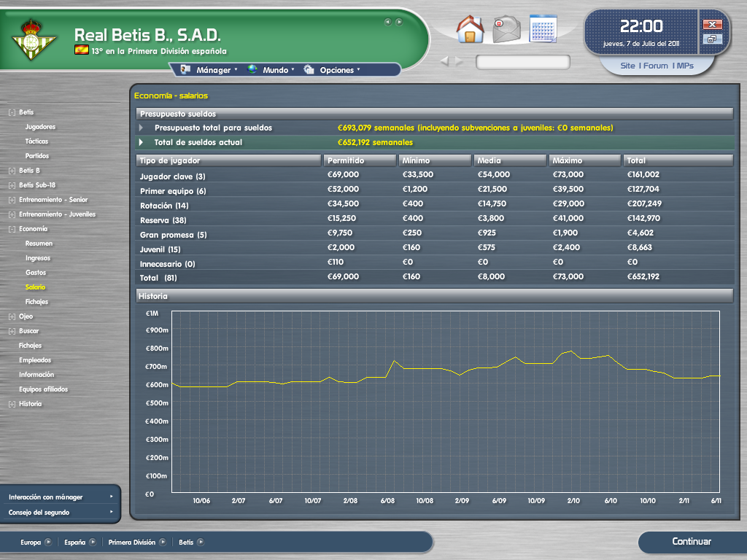Select the highlighted Salario item
Image resolution: width=747 pixels, height=560 pixels.
click(x=35, y=287)
